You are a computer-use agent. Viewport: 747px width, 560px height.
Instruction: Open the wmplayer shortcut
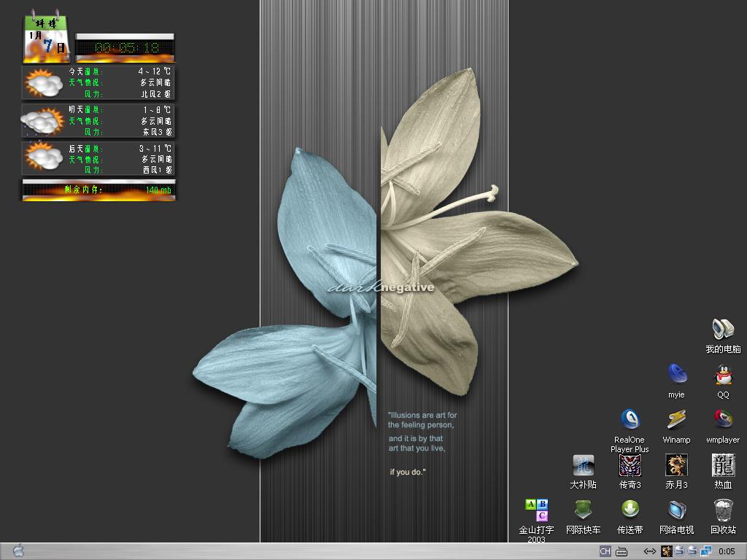(x=723, y=420)
